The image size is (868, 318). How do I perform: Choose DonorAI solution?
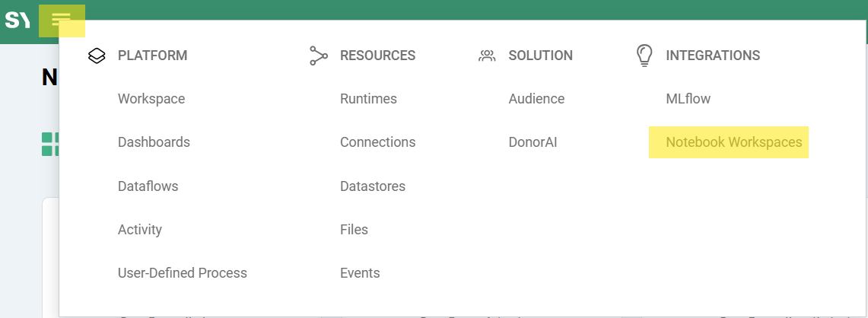pos(533,142)
